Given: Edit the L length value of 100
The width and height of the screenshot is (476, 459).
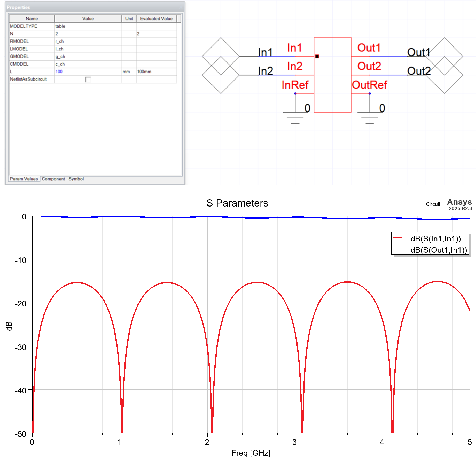Looking at the screenshot, I should pos(59,72).
